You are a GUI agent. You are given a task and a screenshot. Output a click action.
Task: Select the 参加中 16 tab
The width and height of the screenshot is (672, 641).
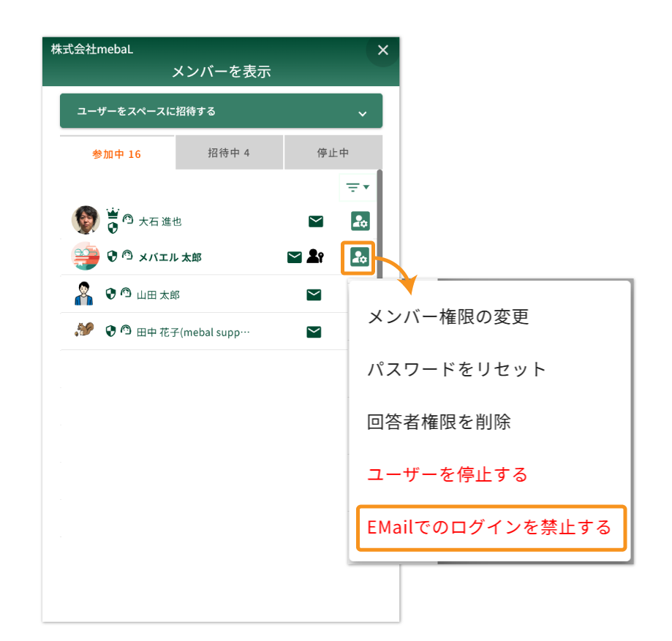(x=117, y=154)
